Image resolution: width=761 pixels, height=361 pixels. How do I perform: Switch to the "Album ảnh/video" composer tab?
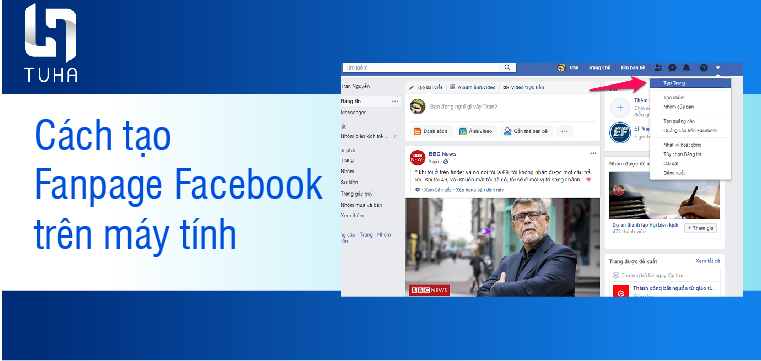coord(473,87)
